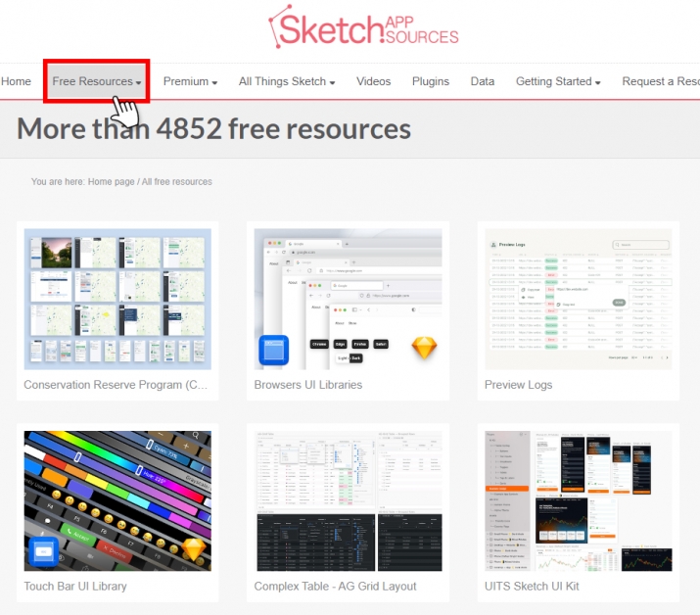Open the Touch Bar UI Library thumbnail
The width and height of the screenshot is (700, 615).
117,500
